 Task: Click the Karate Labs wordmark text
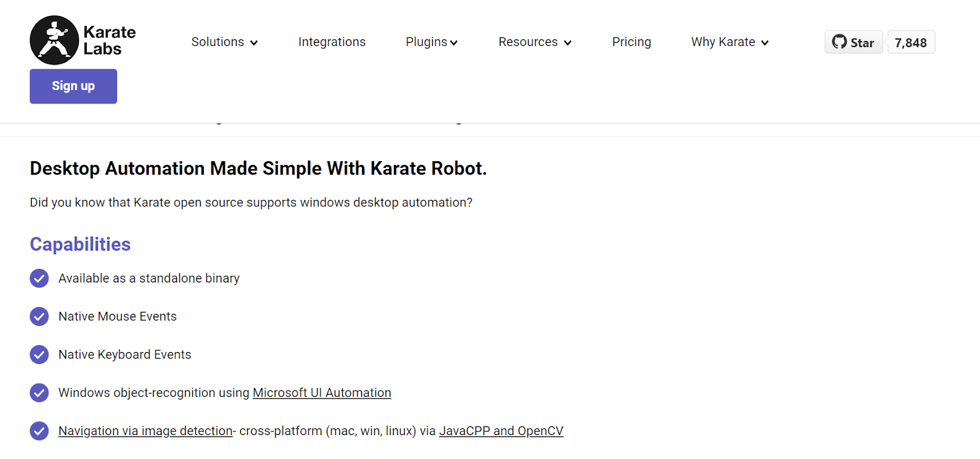point(110,40)
